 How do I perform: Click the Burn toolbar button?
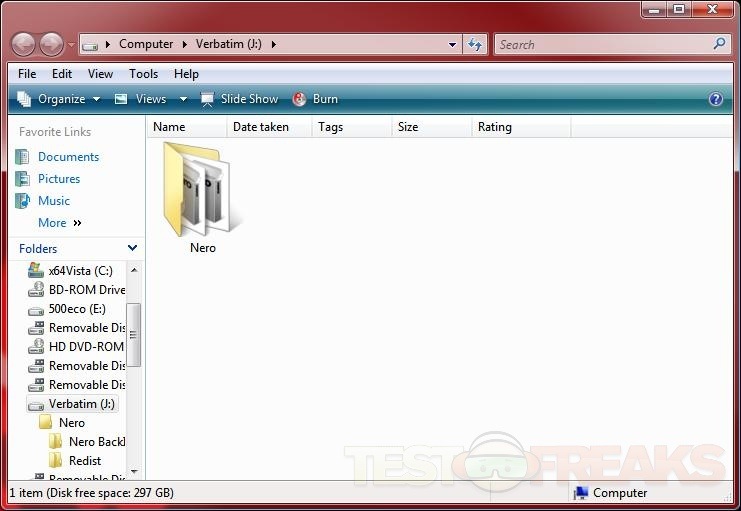coord(315,99)
